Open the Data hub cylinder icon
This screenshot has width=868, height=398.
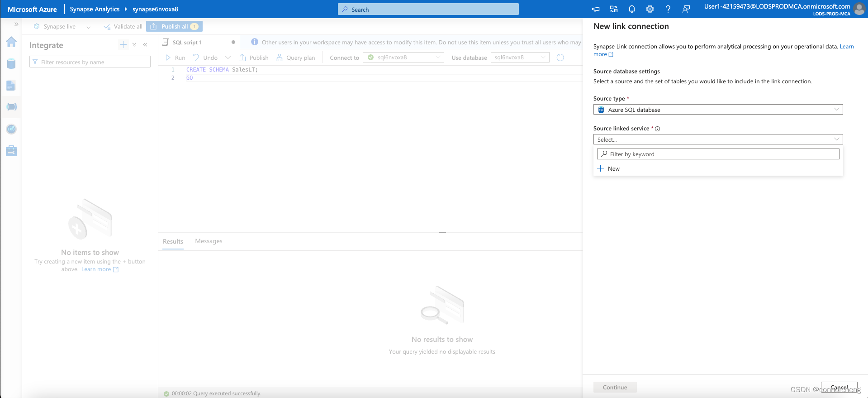(x=11, y=64)
